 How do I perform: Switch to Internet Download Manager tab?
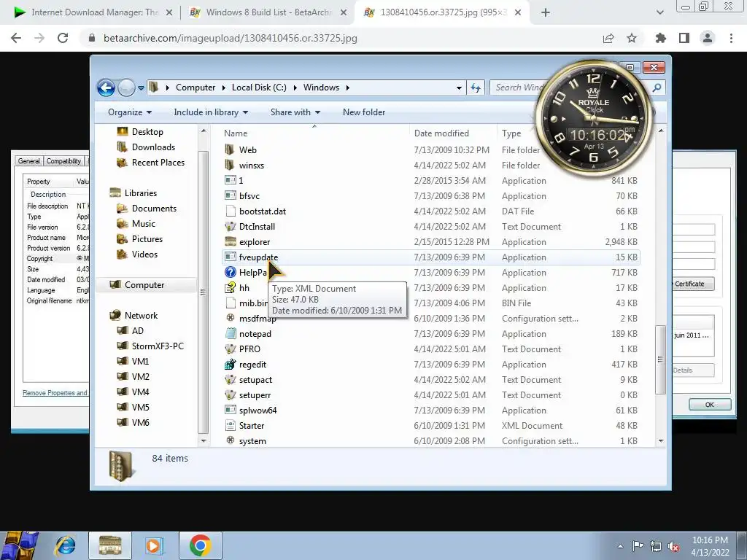(x=93, y=12)
